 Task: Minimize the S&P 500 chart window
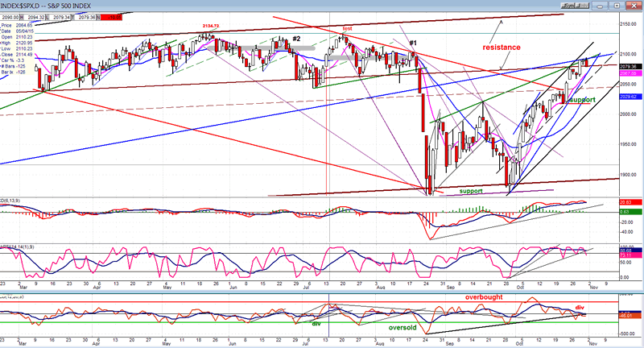600,6
